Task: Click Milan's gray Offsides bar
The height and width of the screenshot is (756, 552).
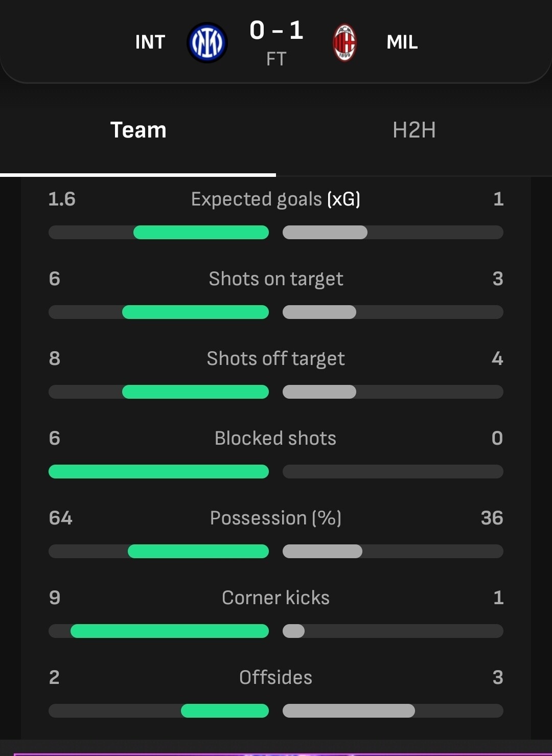Action: pos(349,711)
